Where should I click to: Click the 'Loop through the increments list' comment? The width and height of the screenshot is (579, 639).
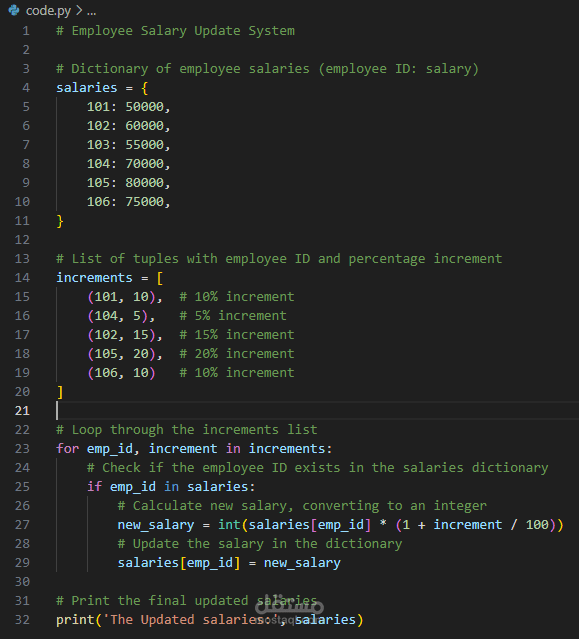pos(187,430)
